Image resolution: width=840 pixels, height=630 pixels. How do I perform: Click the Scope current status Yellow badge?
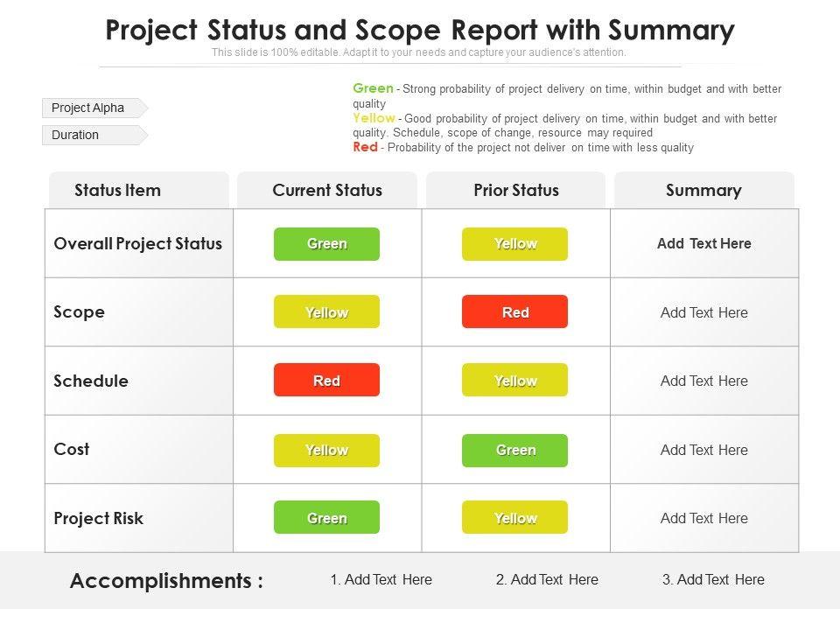click(327, 312)
